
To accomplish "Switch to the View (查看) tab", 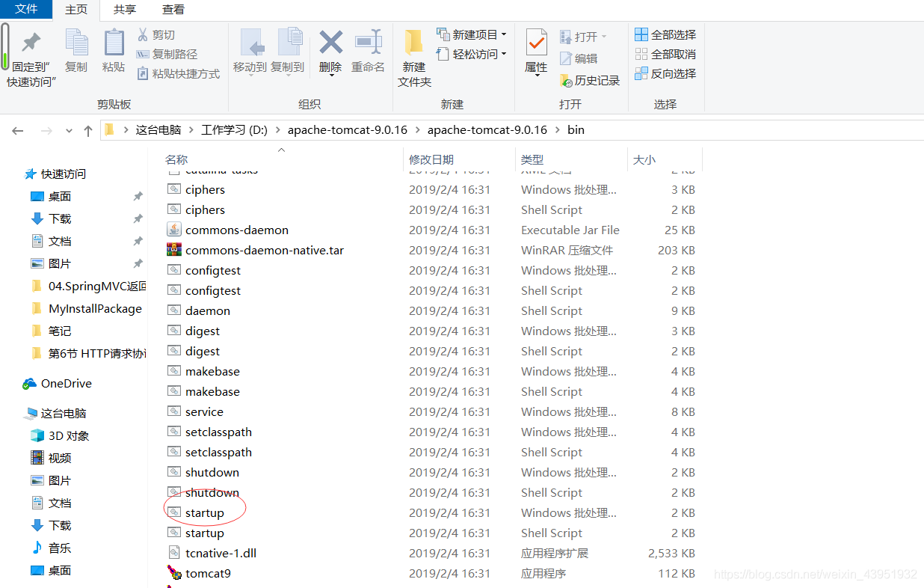I will coord(173,10).
